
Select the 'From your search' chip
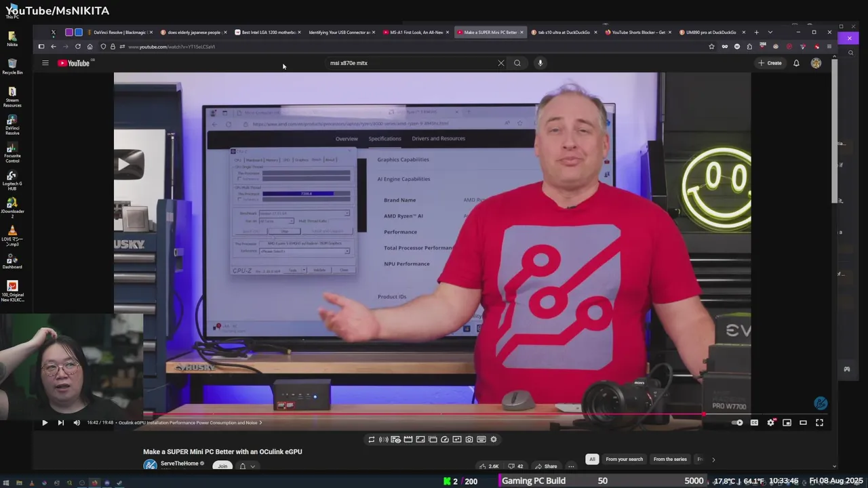[624, 459]
